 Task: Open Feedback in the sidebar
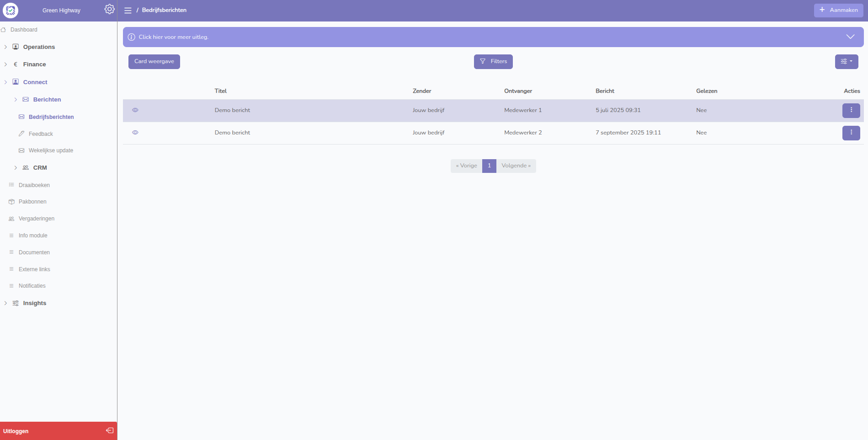(41, 134)
